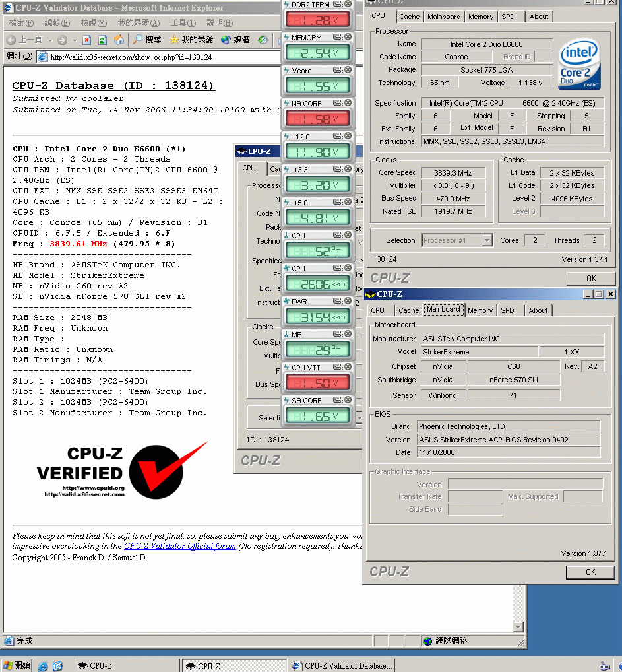The width and height of the screenshot is (622, 672).
Task: Expand the Forward button history dropdown arrow
Action: [75, 40]
